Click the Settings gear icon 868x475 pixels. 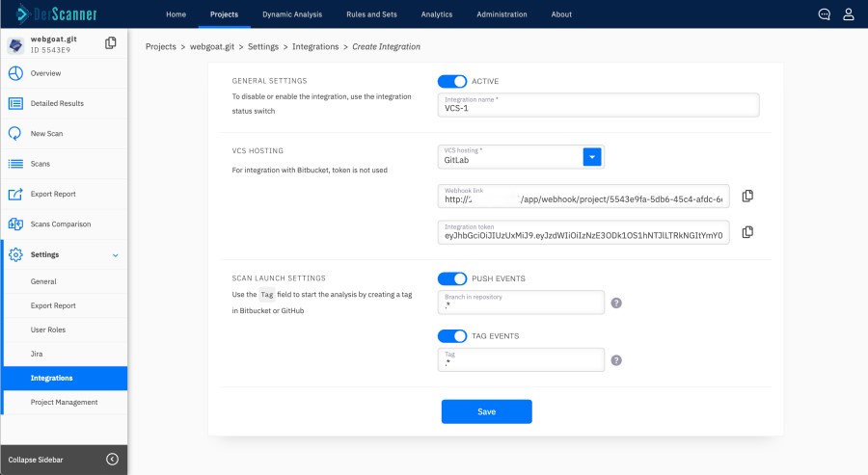point(15,254)
